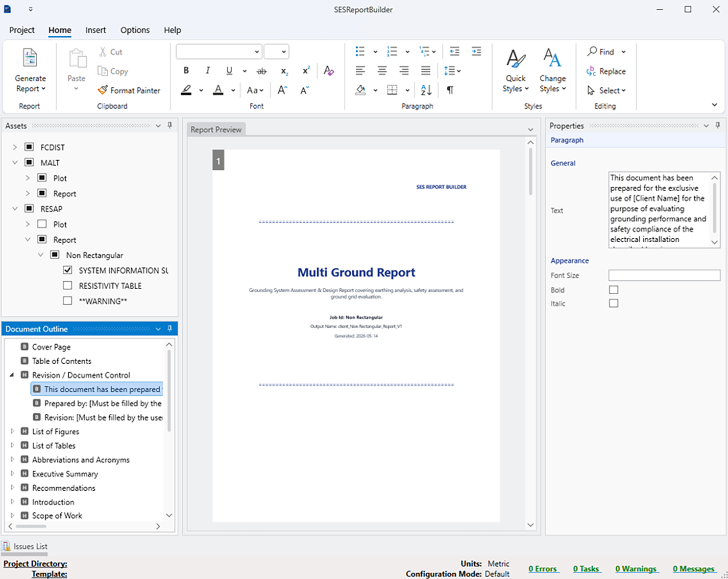Viewport: 728px width, 579px height.
Task: Open the Select editing menu
Action: coord(607,90)
